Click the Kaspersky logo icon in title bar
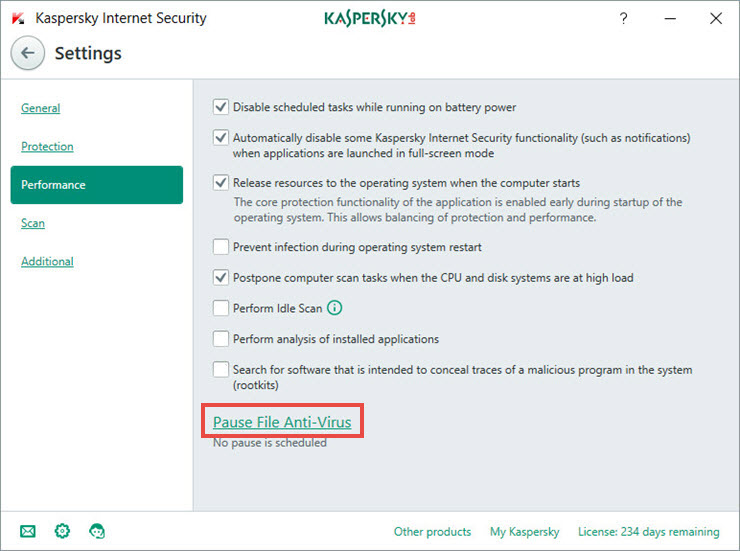Image resolution: width=740 pixels, height=551 pixels. (x=18, y=18)
